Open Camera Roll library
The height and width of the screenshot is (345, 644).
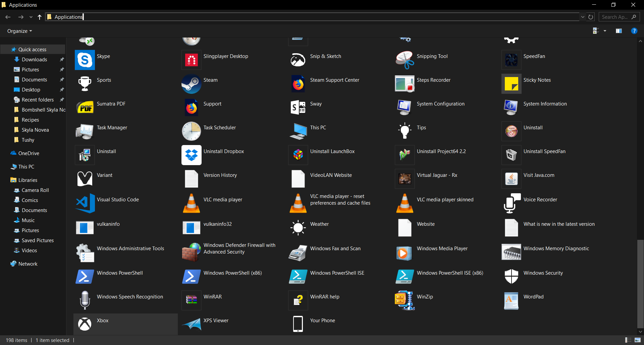[x=35, y=190]
